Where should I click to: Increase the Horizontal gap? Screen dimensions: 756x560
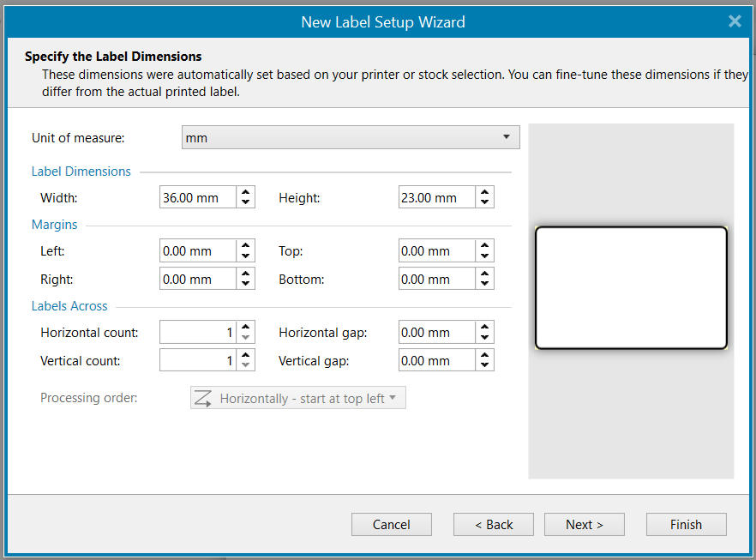coord(484,328)
